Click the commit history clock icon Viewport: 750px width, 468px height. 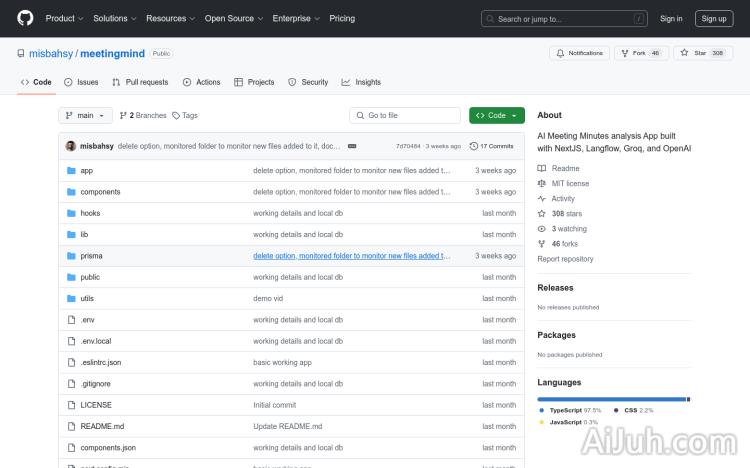(x=473, y=146)
